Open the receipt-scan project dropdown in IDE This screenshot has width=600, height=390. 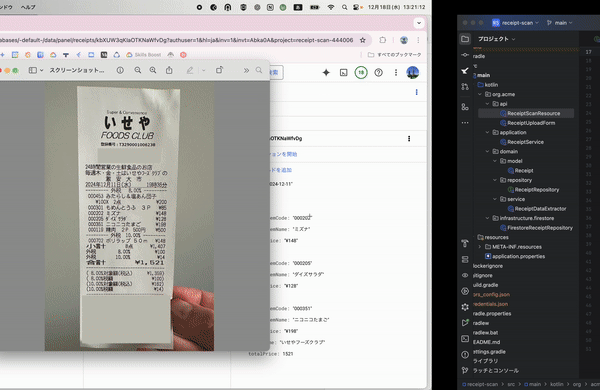[x=515, y=23]
